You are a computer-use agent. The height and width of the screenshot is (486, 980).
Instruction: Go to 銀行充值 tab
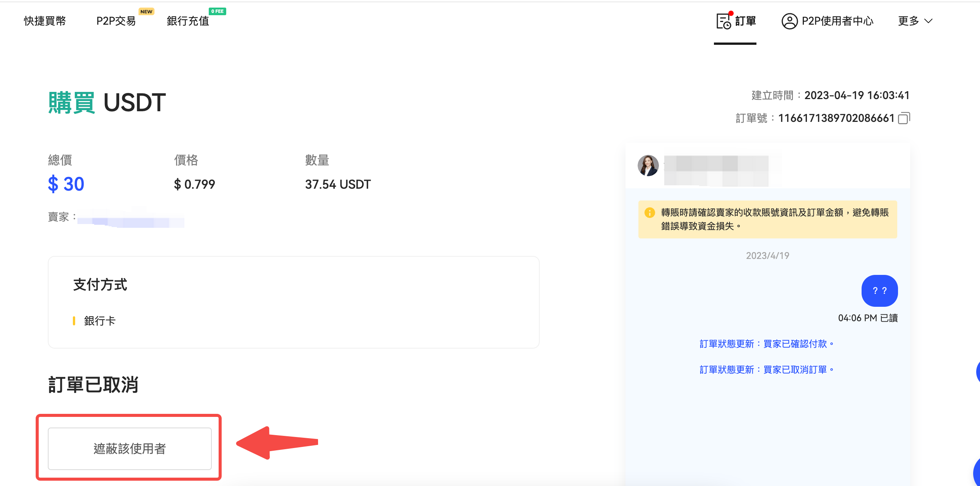click(x=188, y=21)
